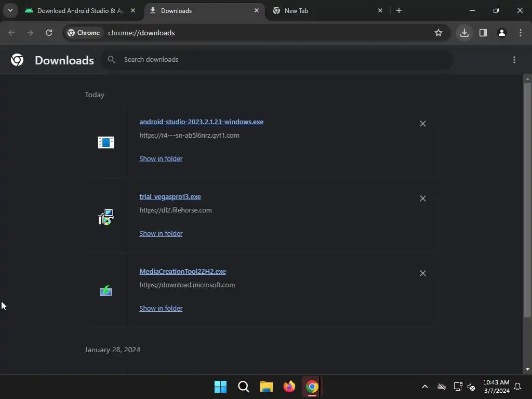Open android-studio-2023.2.1.23-windows.exe file link

[x=201, y=122]
